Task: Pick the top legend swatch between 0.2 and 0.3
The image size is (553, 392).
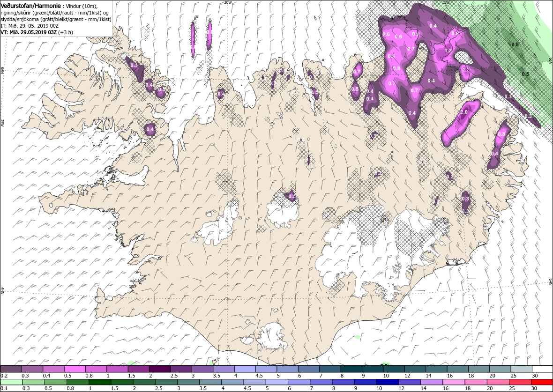Action: click(x=11, y=369)
